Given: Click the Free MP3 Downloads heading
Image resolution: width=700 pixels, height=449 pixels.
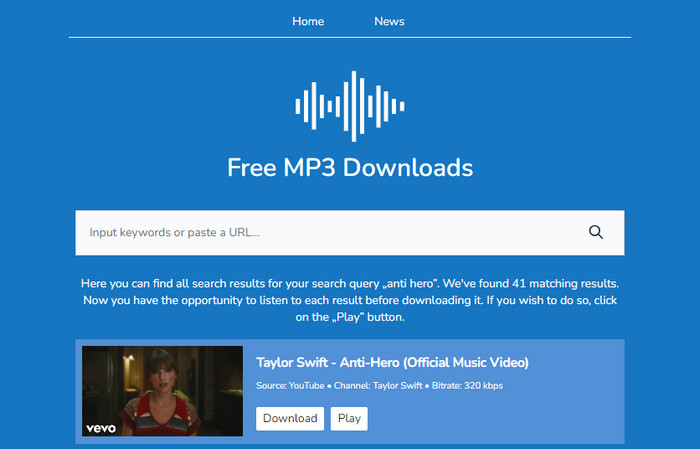Looking at the screenshot, I should 350,168.
